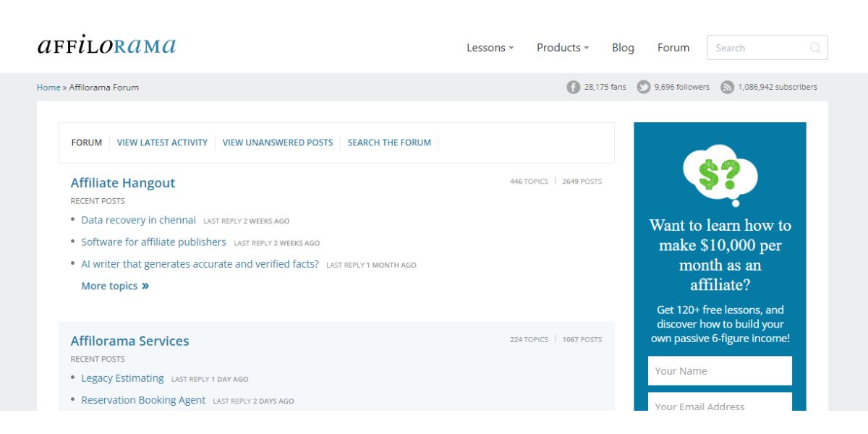Open the Blog menu item
Screen dimensions: 868x434
(623, 48)
